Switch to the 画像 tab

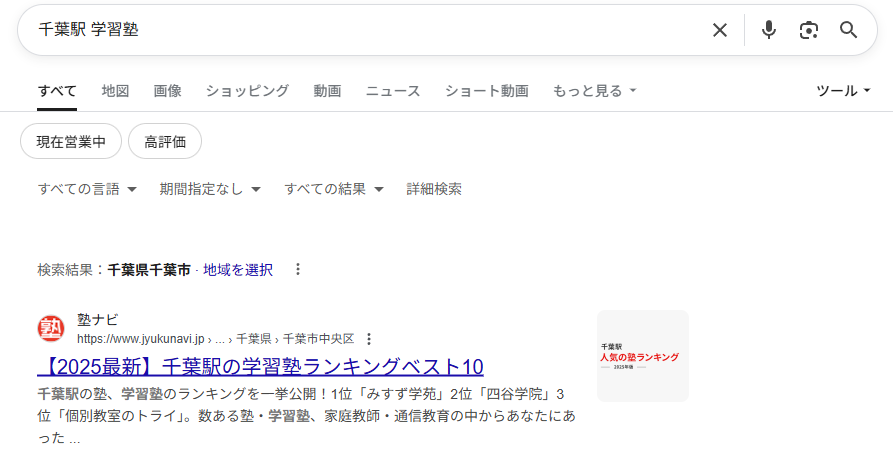(x=167, y=91)
